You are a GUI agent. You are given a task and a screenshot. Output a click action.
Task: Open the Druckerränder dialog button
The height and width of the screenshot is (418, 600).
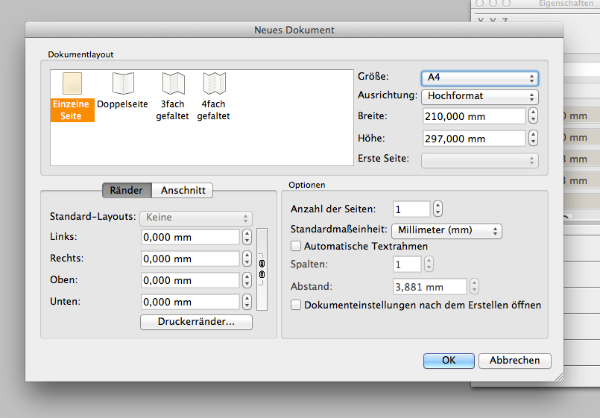click(196, 322)
